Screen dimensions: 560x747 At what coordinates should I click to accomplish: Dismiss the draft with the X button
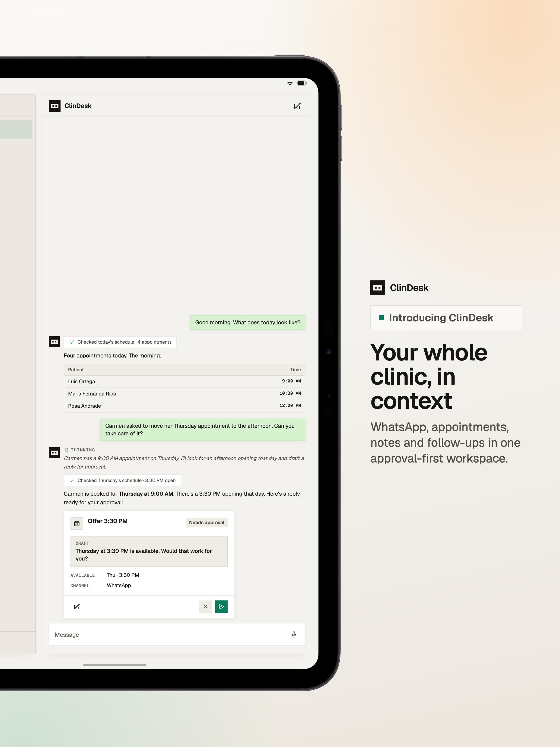[x=205, y=606]
